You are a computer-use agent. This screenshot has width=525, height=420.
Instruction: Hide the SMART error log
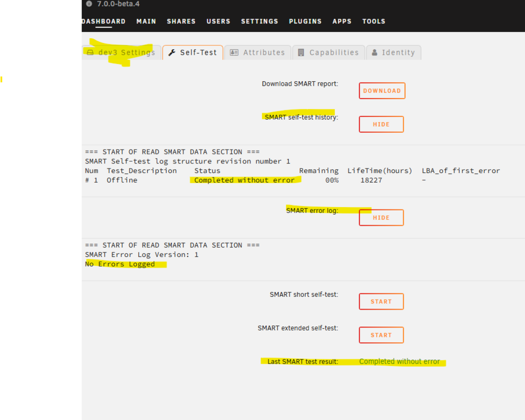(381, 218)
